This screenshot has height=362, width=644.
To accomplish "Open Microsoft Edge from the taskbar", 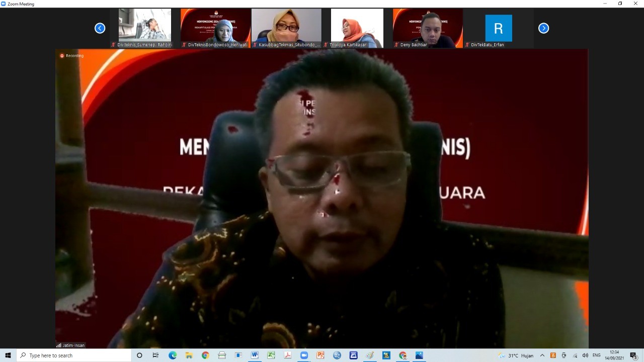I will (173, 355).
